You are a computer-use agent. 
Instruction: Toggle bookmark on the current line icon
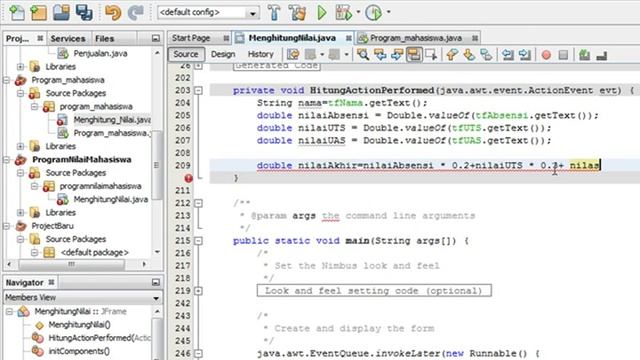tap(486, 54)
